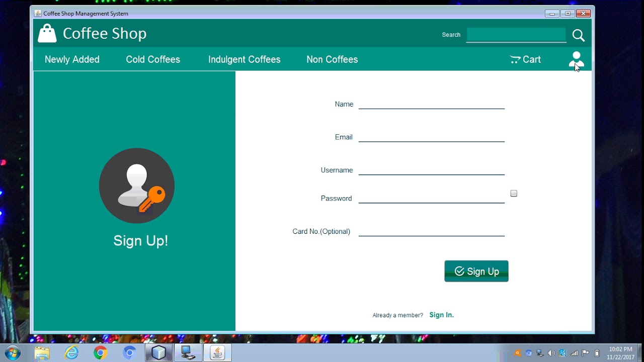644x362 pixels.
Task: Follow the Sign In link
Action: click(x=442, y=315)
